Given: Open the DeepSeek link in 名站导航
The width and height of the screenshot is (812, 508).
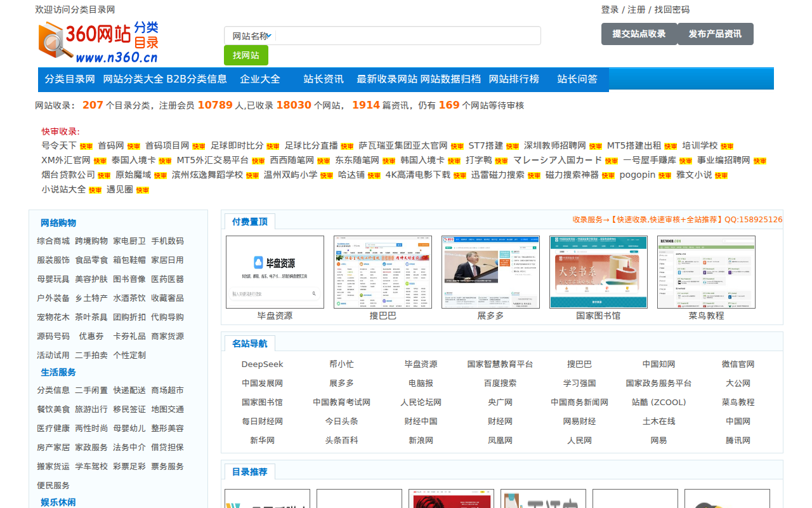Looking at the screenshot, I should [x=262, y=364].
